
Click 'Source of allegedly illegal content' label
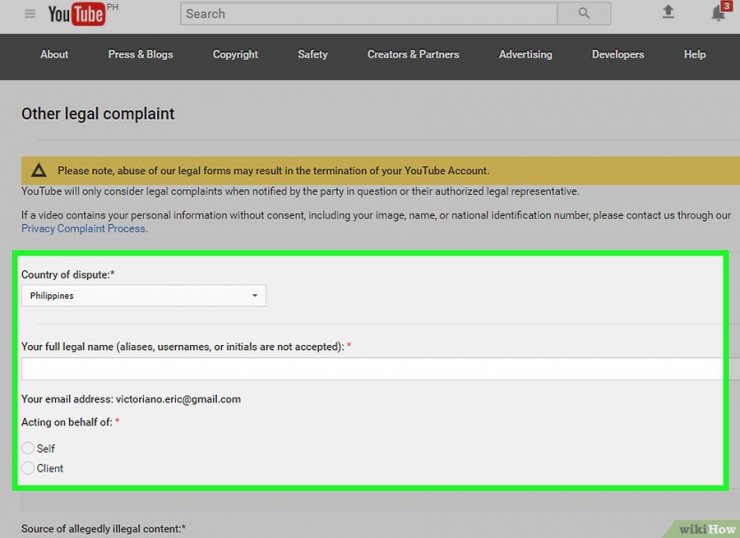click(x=103, y=529)
